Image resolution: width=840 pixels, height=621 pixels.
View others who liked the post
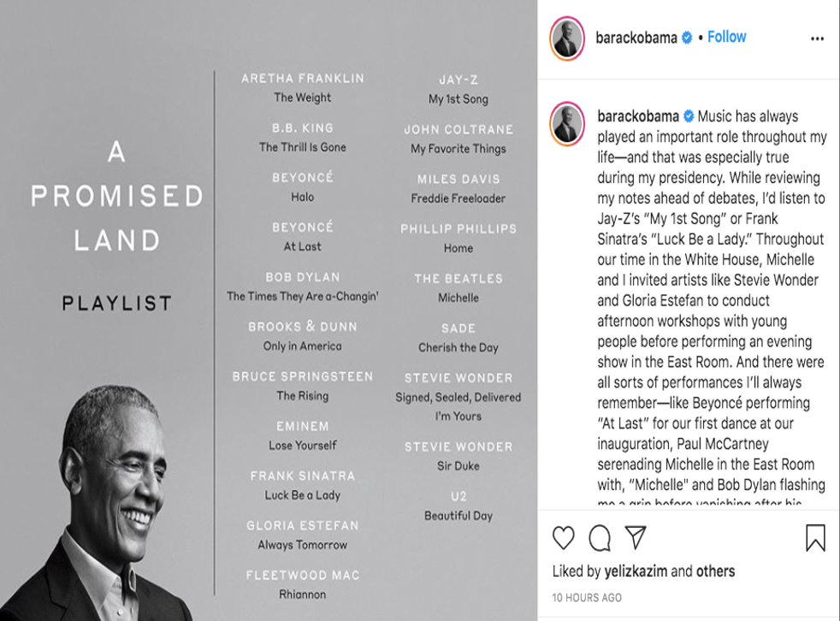715,571
